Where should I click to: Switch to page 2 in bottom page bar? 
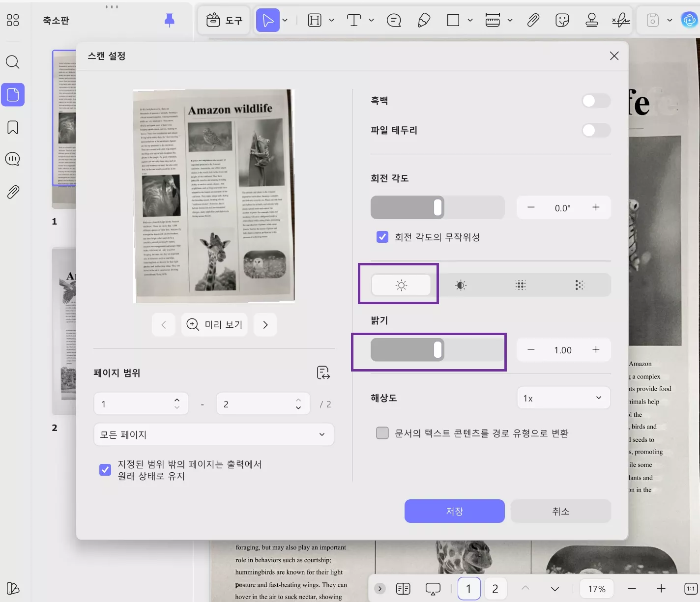coord(495,588)
